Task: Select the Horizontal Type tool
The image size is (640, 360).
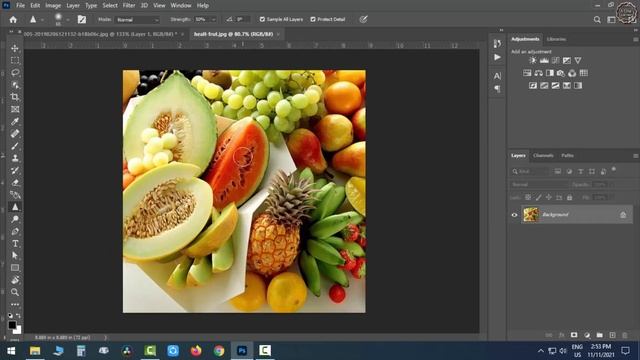Action: [15, 244]
